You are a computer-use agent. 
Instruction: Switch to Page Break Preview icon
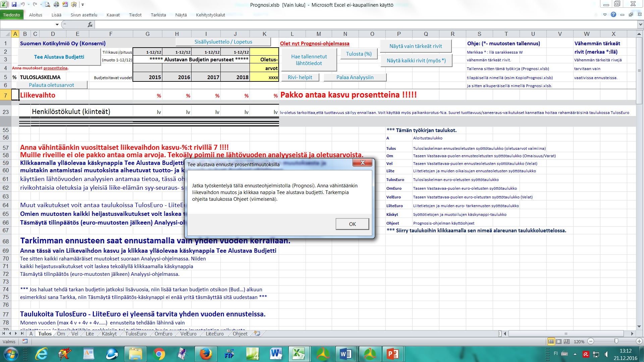pos(567,342)
